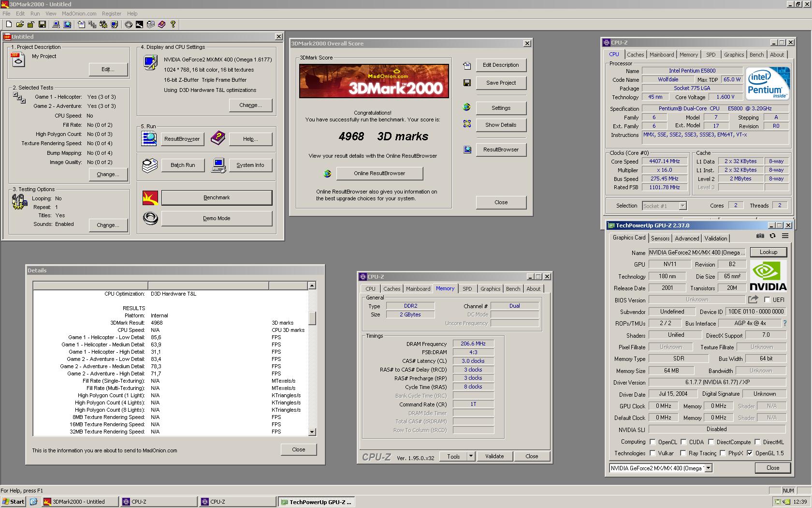This screenshot has width=812, height=508.
Task: Click the System Info computer icon in Run panel
Action: (x=218, y=165)
